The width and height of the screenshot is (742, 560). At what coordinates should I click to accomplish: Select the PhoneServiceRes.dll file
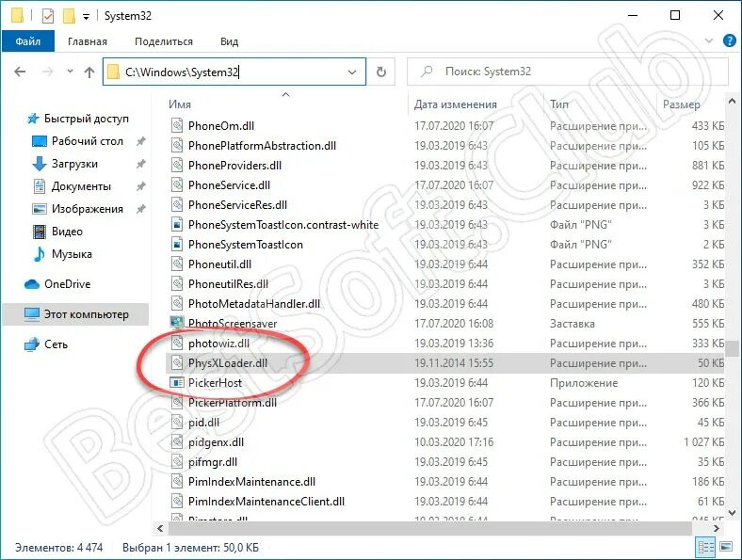pos(237,205)
